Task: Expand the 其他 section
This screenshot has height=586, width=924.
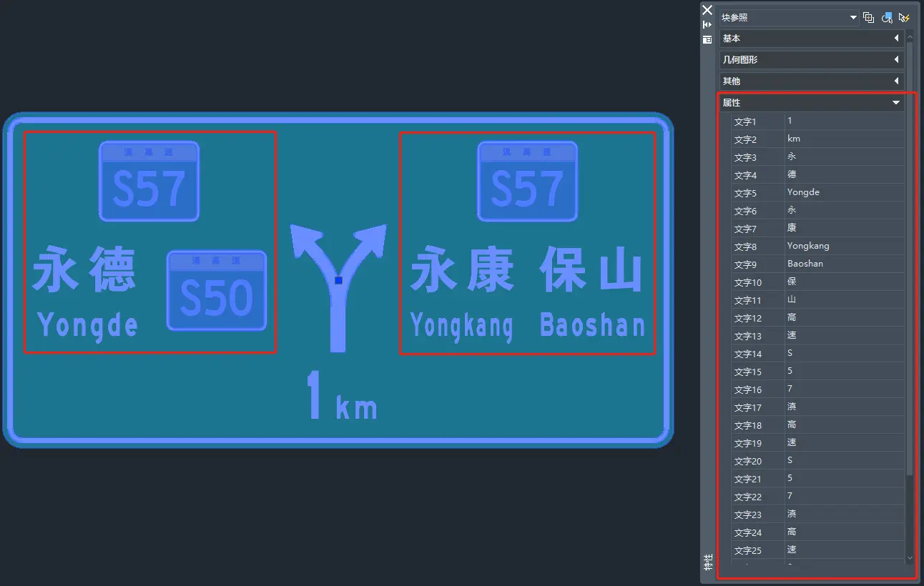Action: coord(811,81)
